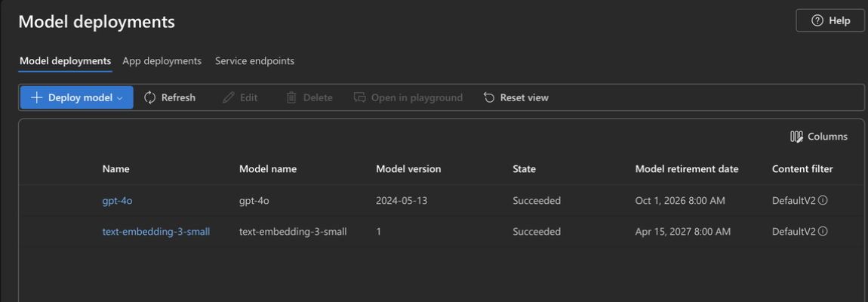Click the Reset view undo arrow icon
Screen dimensions: 868x302
click(489, 97)
